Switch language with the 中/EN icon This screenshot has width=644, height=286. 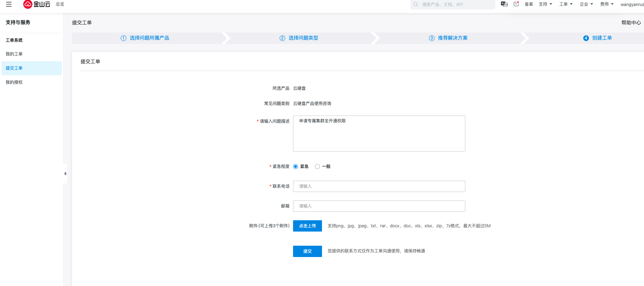coord(504,4)
